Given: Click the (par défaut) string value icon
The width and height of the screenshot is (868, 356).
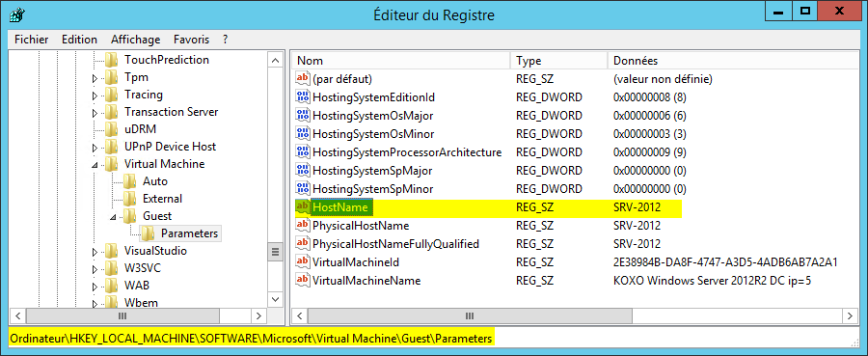Looking at the screenshot, I should click(302, 78).
